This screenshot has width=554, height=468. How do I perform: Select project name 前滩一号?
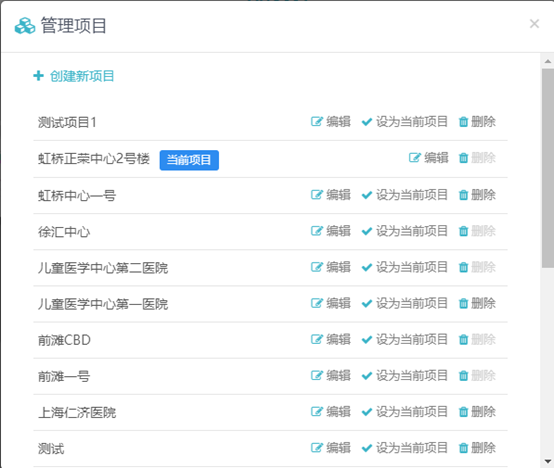[64, 377]
